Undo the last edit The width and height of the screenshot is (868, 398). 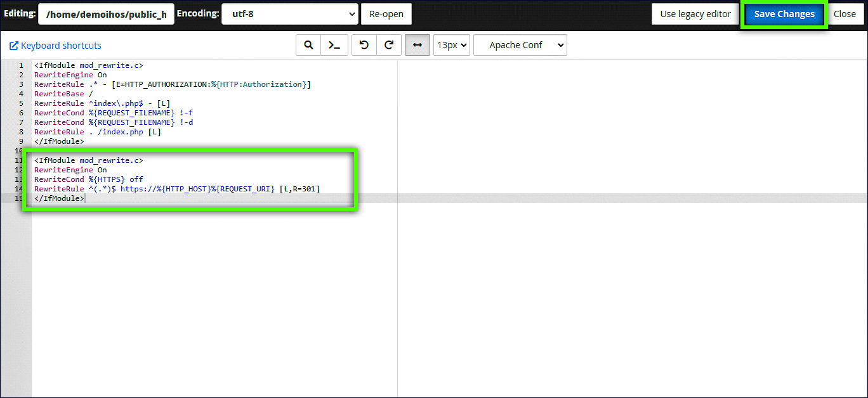click(364, 45)
